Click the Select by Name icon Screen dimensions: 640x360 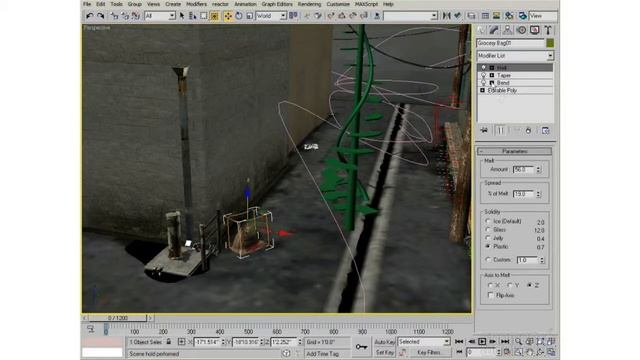pos(193,16)
